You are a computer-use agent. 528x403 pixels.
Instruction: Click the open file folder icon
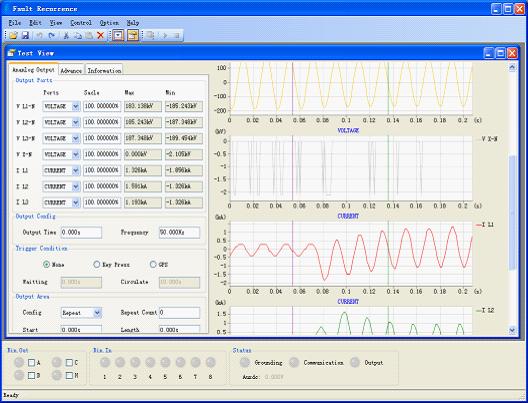pyautogui.click(x=13, y=35)
